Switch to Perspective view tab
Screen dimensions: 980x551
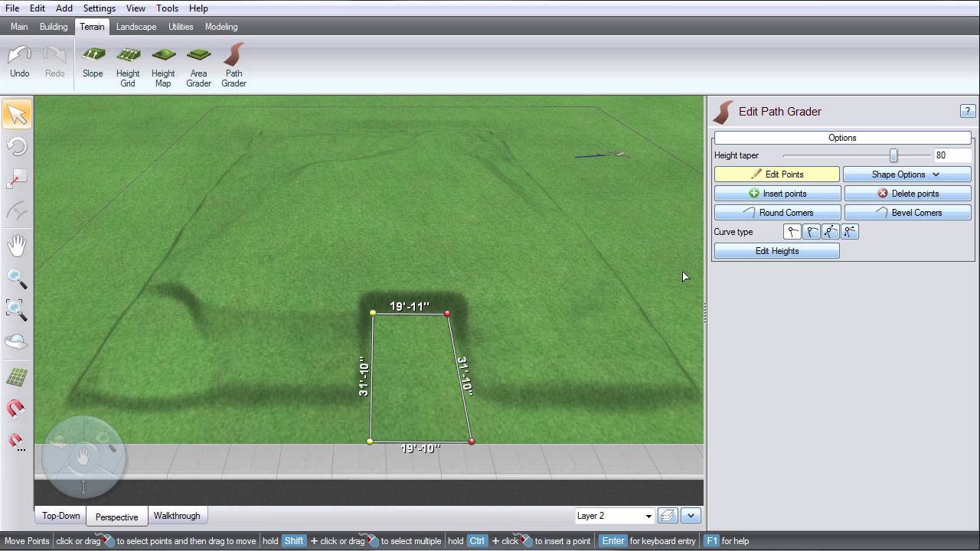(x=117, y=517)
